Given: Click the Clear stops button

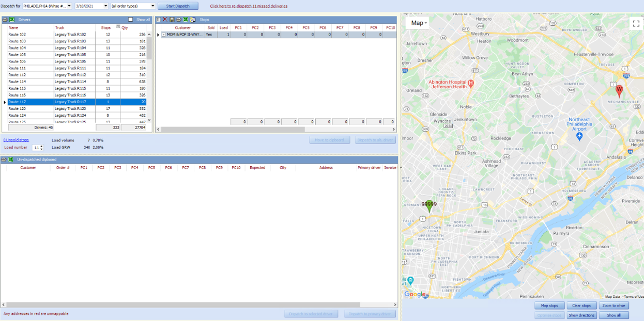Looking at the screenshot, I should [x=581, y=306].
